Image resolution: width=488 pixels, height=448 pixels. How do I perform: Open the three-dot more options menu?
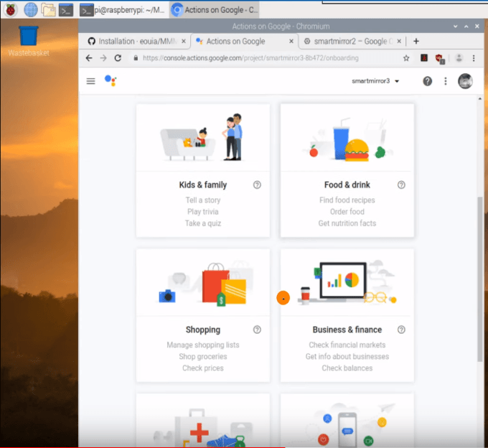(x=445, y=81)
